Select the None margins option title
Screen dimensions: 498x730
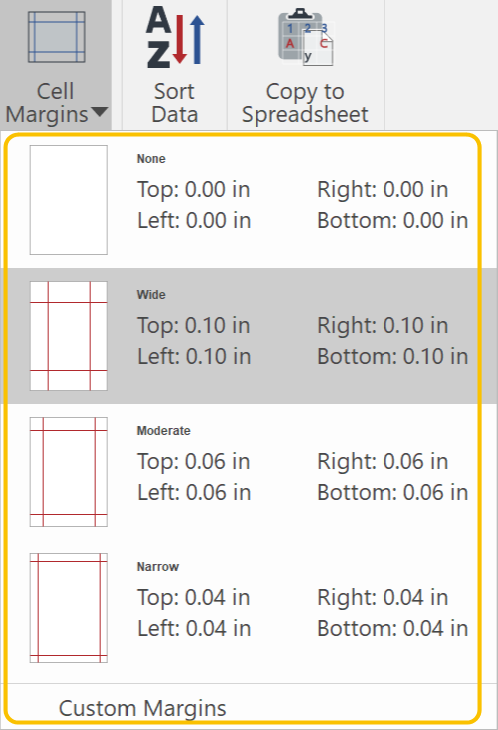click(151, 159)
